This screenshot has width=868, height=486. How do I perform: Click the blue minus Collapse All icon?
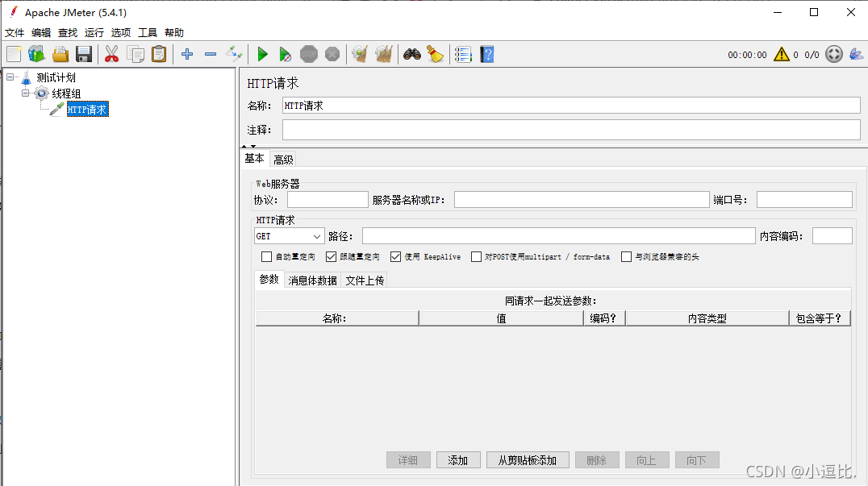211,54
